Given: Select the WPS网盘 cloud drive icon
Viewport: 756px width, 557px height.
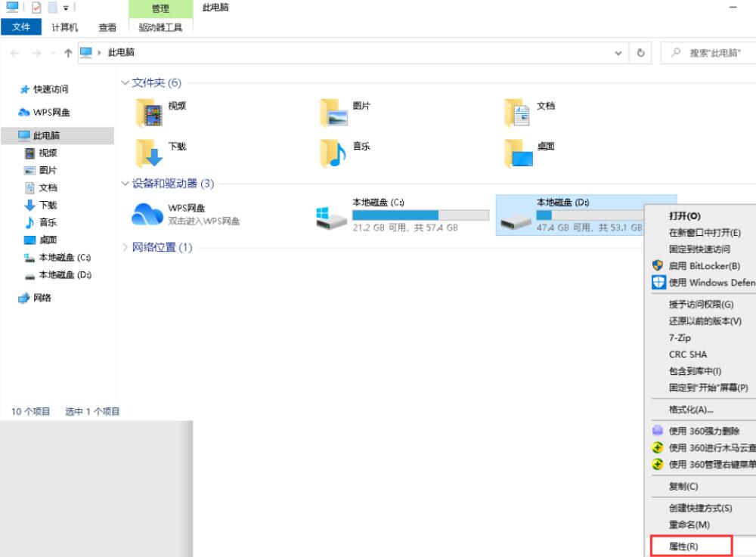Looking at the screenshot, I should click(147, 214).
